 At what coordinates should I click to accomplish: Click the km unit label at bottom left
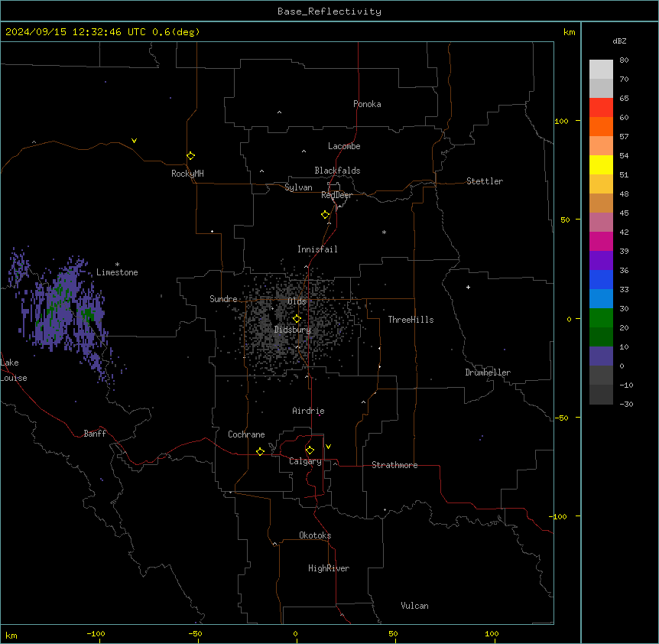click(x=11, y=635)
